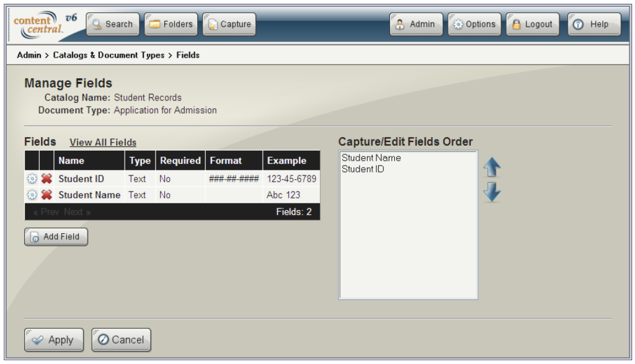Open the Options screen
Viewport: 635px width, 364px height.
[474, 24]
